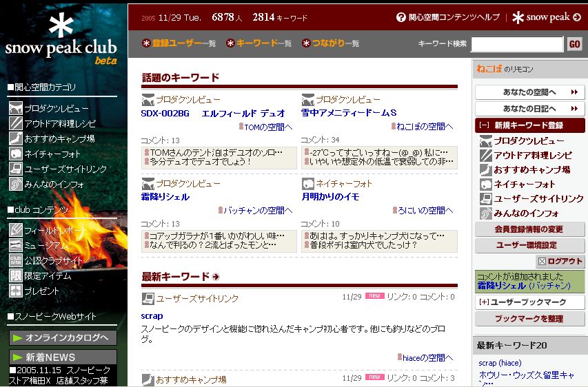
Task: Click the help question mark icon in header
Action: click(x=401, y=17)
